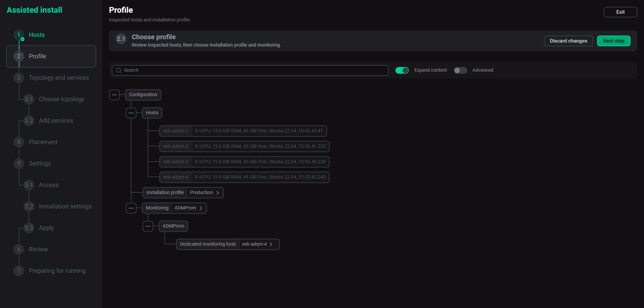Screen dimensions: 644x308
Task: Click the 2.1 badge beside Choose profile
Action: pos(121,39)
